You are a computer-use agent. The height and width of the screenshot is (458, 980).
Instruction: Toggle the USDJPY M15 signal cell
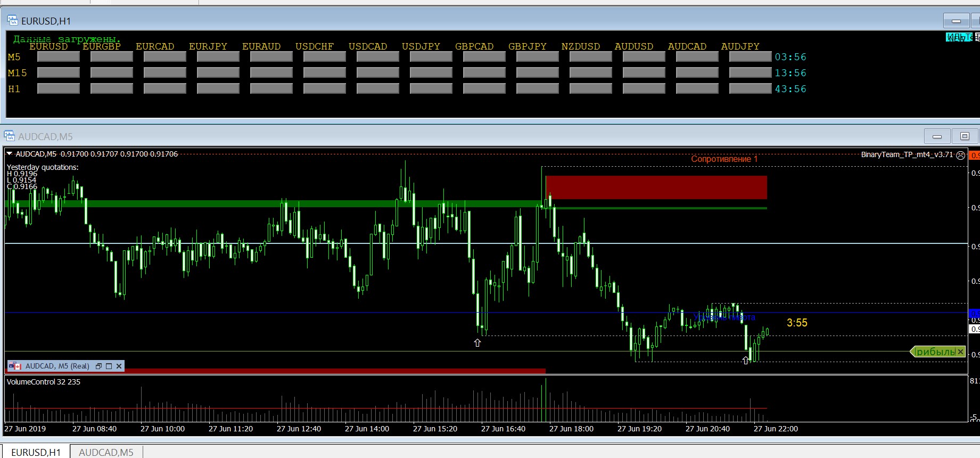(x=431, y=72)
